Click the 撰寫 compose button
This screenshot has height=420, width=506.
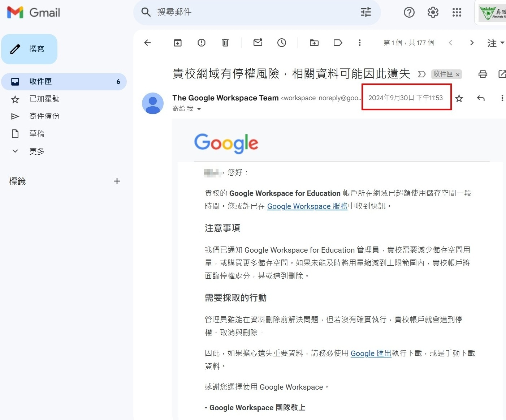tap(29, 49)
